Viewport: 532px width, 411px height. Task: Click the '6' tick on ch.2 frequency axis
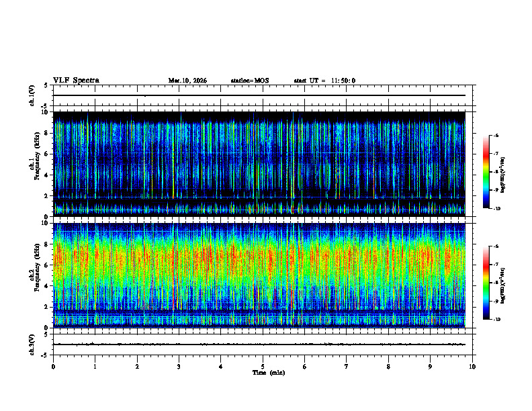(x=46, y=265)
